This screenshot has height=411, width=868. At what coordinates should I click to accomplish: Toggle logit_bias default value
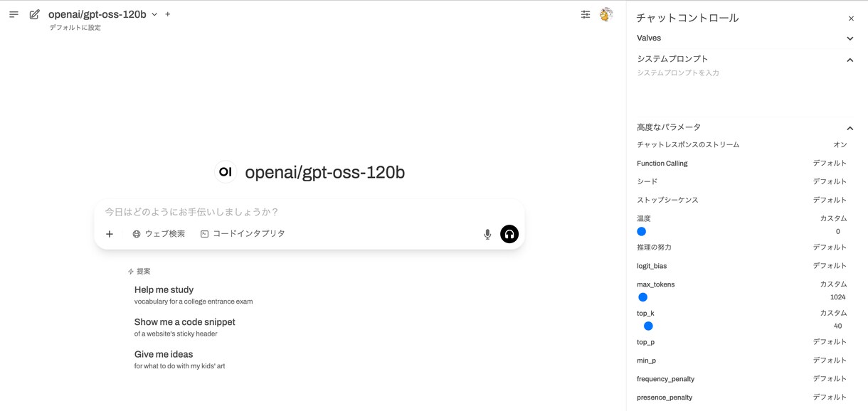coord(830,266)
